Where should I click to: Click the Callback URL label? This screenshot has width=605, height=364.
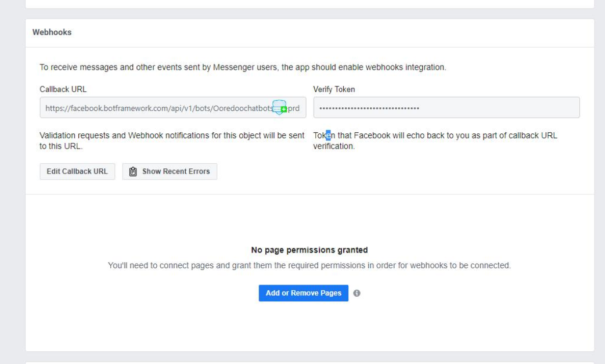pos(63,89)
